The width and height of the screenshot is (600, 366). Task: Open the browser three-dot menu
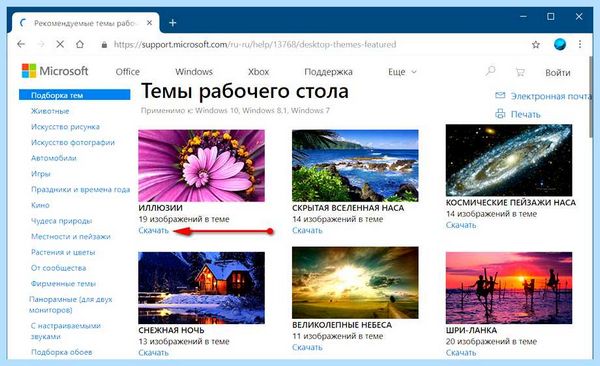580,44
